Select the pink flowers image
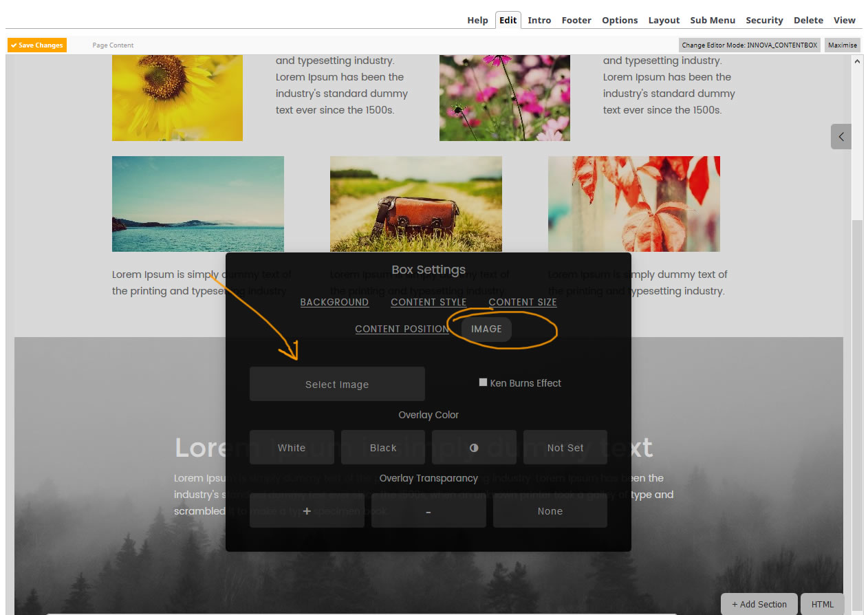Screen dimensions: 868x615 click(x=505, y=98)
